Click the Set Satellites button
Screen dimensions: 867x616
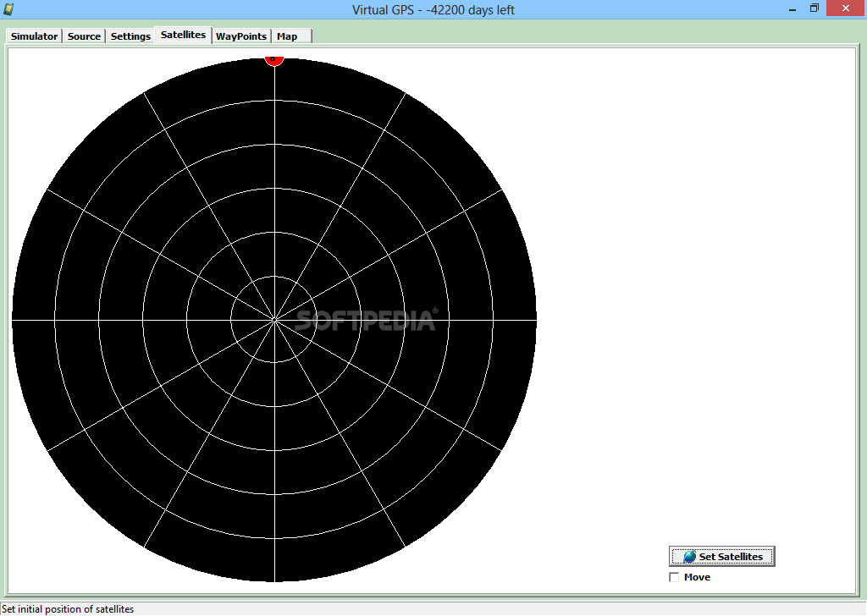tap(721, 556)
